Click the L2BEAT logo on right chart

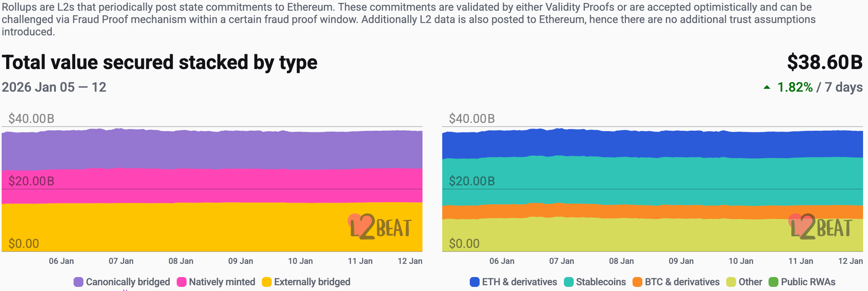point(820,227)
